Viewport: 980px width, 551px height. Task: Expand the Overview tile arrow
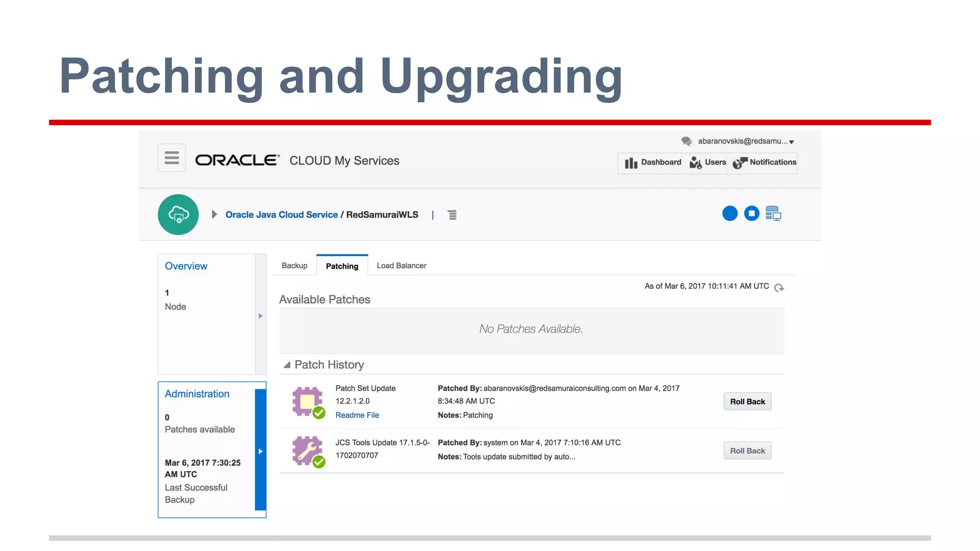point(260,316)
